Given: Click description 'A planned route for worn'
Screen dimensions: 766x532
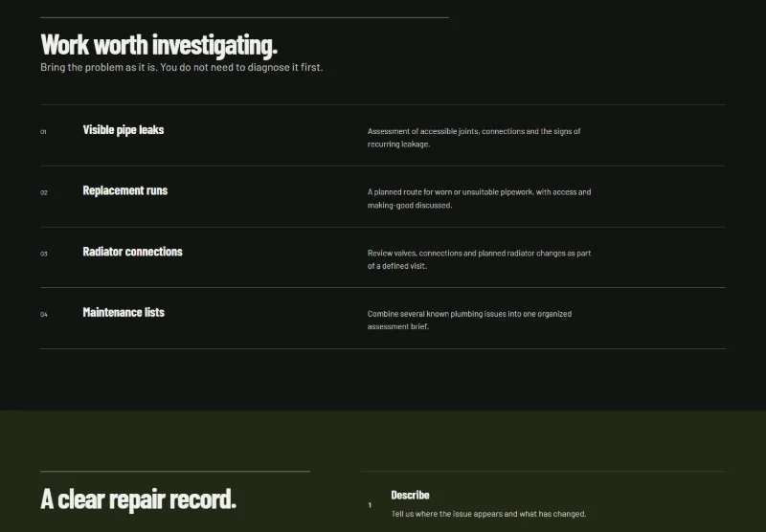Looking at the screenshot, I should pos(480,199).
